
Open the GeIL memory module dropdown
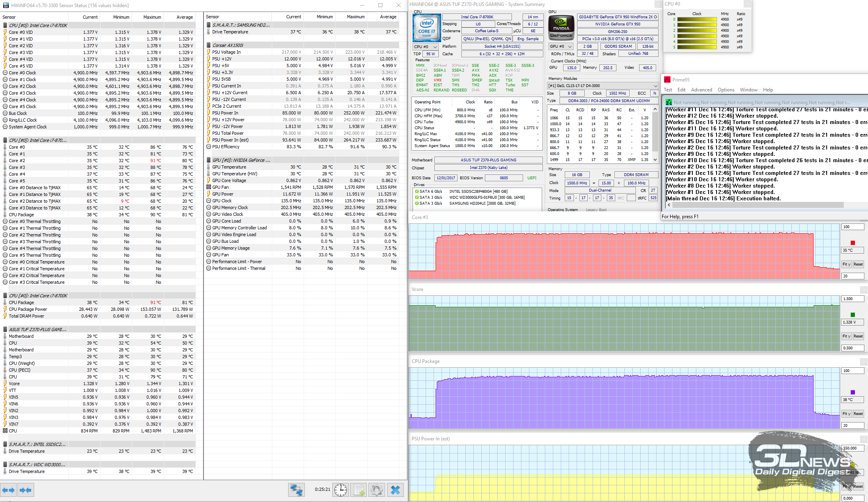603,86
